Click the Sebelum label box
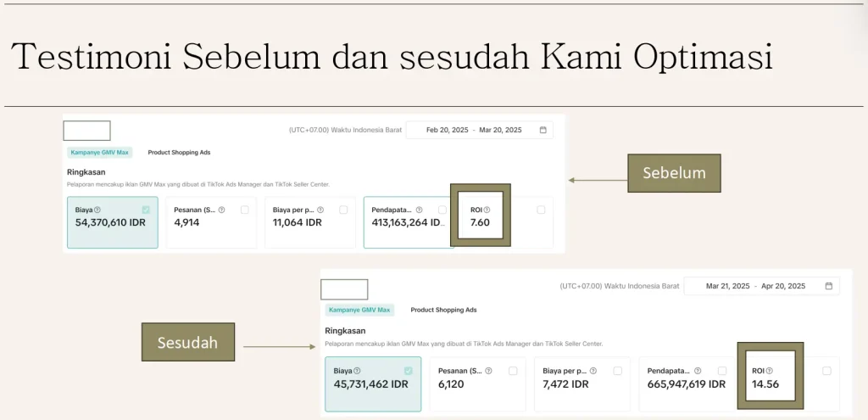This screenshot has width=868, height=420. (674, 173)
